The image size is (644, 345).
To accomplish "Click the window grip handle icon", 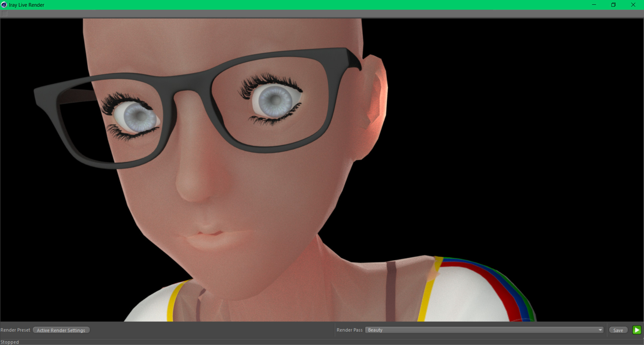I will click(x=4, y=14).
